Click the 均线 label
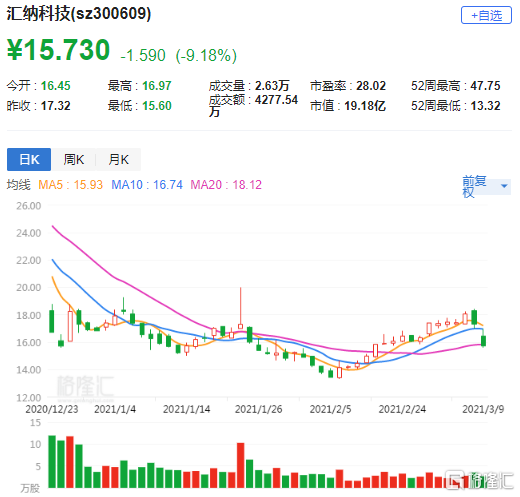The height and width of the screenshot is (497, 520). (19, 185)
